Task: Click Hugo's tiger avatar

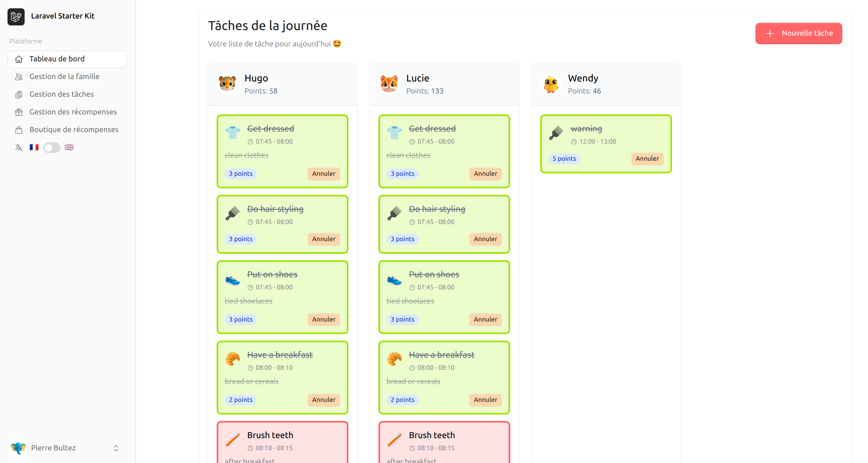Action: coord(227,84)
